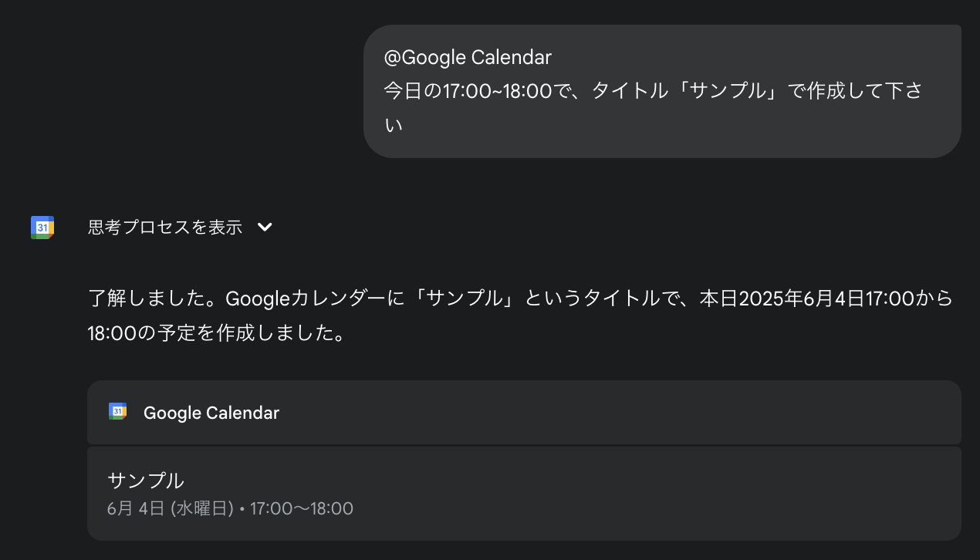Click 17:00〜18:00 time range in event card
The width and height of the screenshot is (980, 560).
(x=302, y=508)
